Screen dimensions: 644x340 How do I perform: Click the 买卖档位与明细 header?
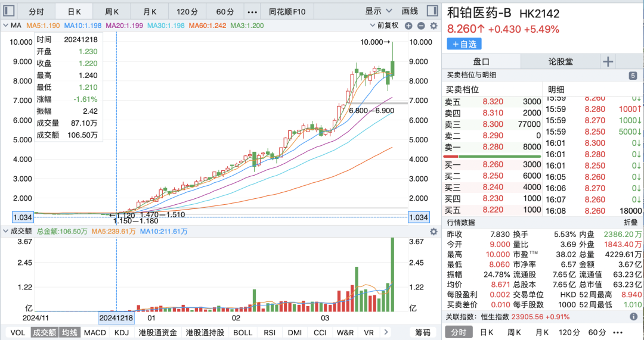471,75
